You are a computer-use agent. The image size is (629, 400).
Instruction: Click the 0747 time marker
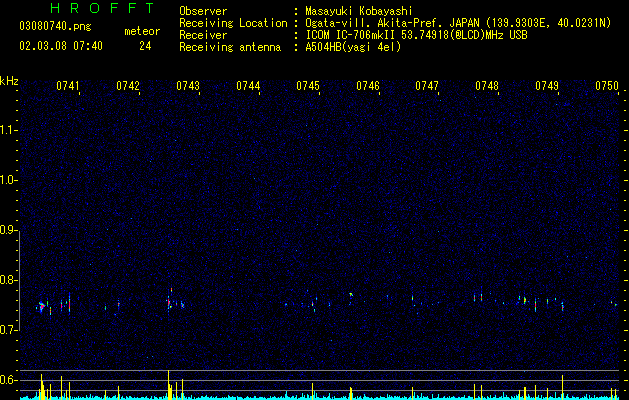click(427, 86)
